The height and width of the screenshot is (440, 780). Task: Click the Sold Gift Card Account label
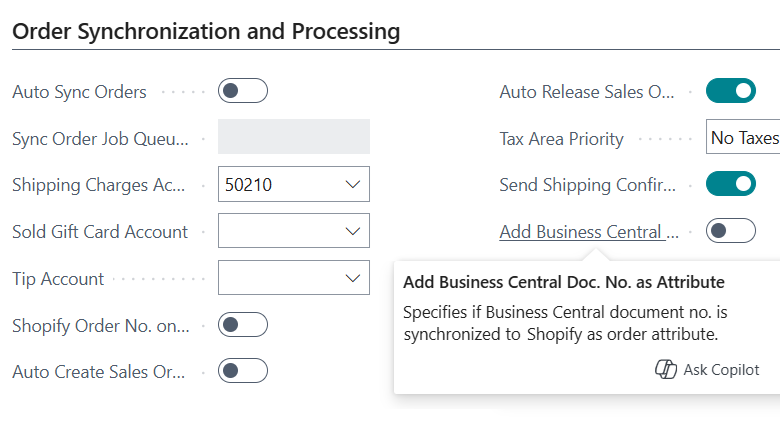pyautogui.click(x=100, y=232)
